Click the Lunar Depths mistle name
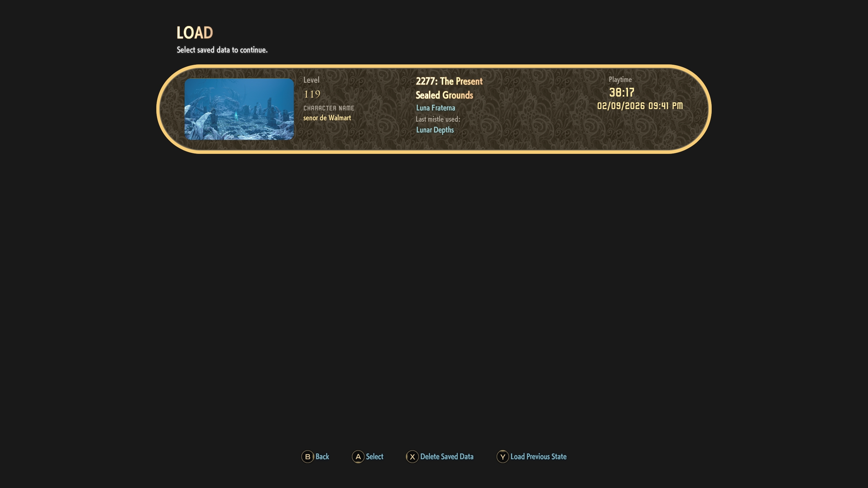Viewport: 868px width, 488px height. [435, 130]
